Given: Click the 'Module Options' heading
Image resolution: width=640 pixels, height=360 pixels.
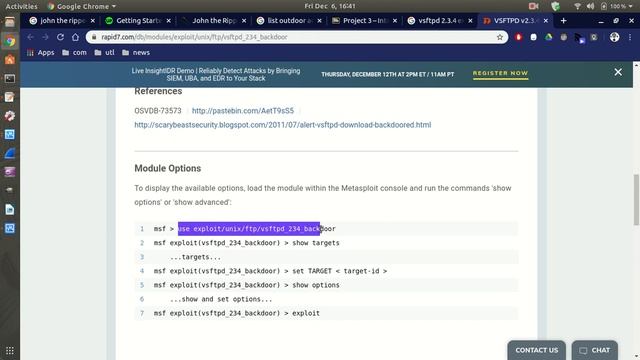Looking at the screenshot, I should tap(168, 168).
